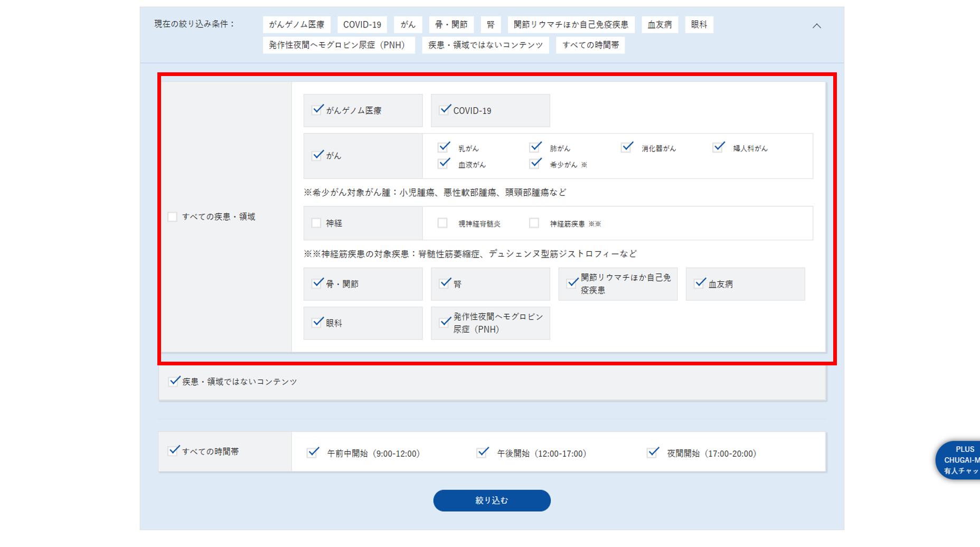Uncheck the 希少がん checkbox

(535, 164)
